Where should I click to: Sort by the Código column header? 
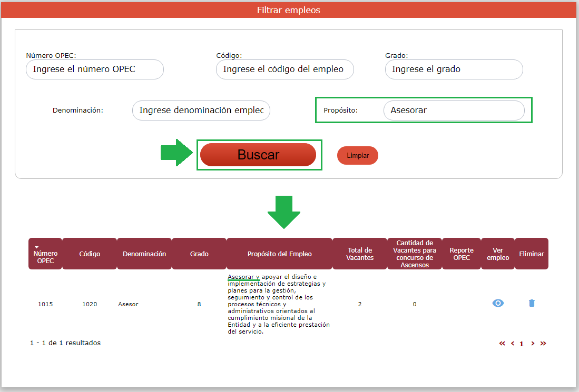(90, 254)
